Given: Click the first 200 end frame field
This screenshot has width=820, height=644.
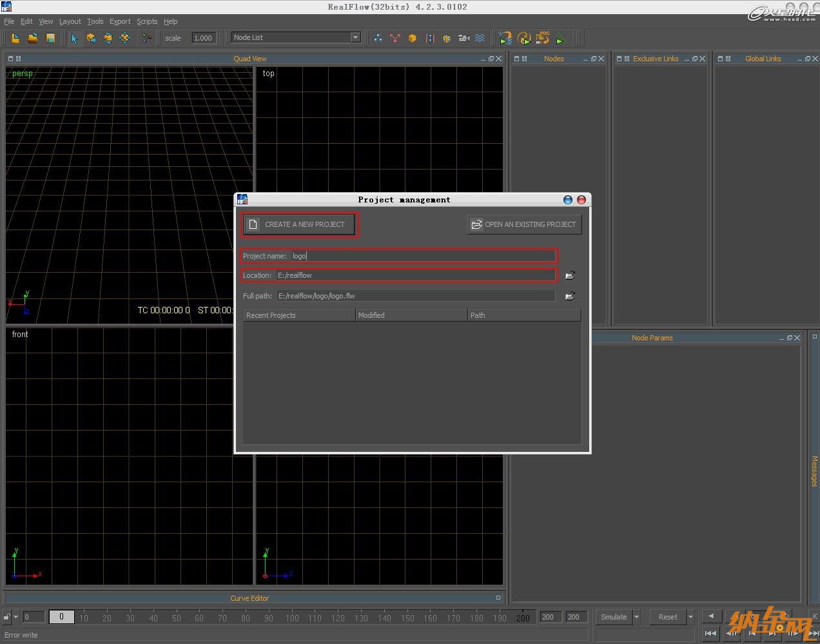Looking at the screenshot, I should (550, 617).
